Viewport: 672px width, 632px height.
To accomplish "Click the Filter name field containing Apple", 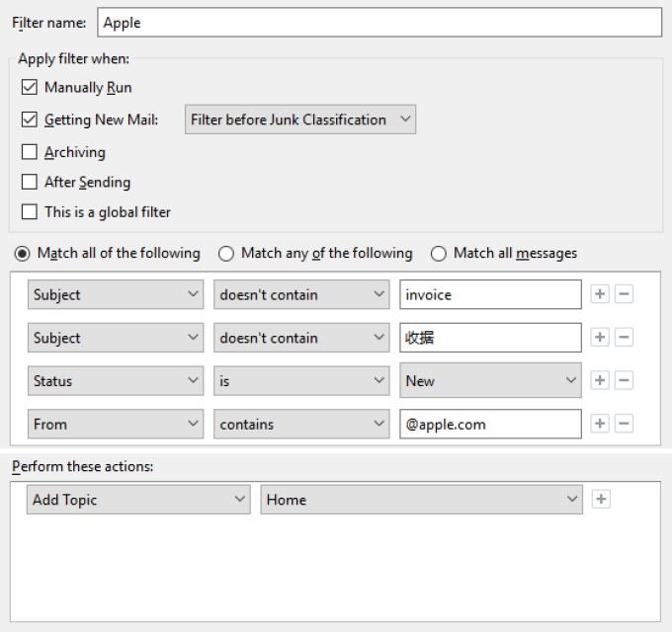I will click(x=379, y=23).
